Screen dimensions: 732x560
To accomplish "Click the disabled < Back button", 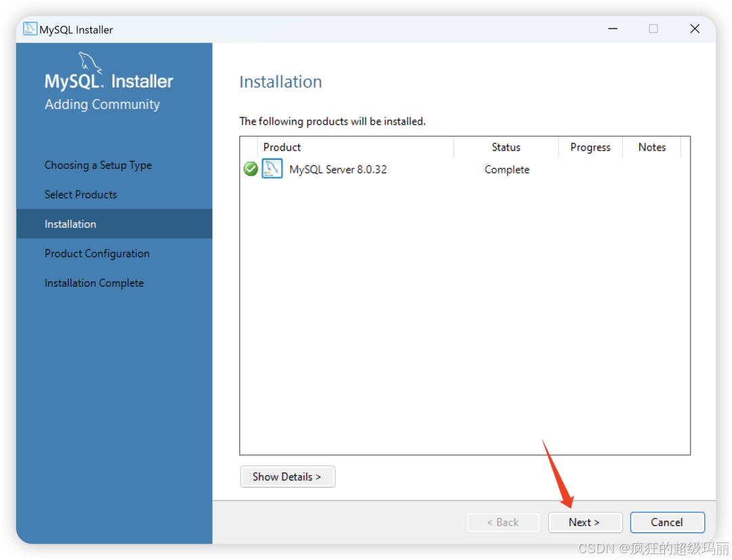I will coord(503,522).
